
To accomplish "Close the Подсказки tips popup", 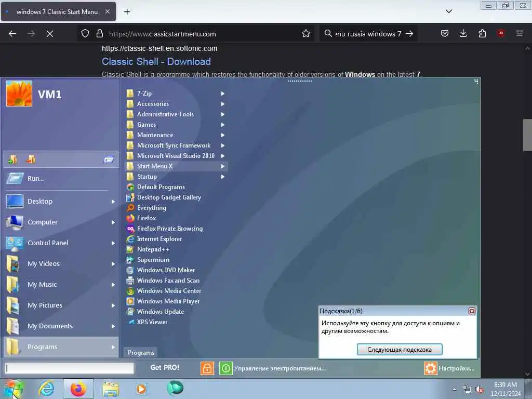I will pos(472,311).
